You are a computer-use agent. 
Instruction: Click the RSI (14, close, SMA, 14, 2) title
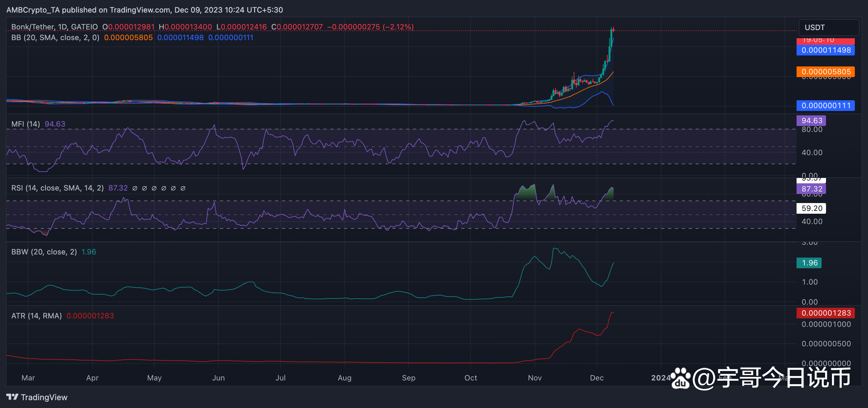58,188
